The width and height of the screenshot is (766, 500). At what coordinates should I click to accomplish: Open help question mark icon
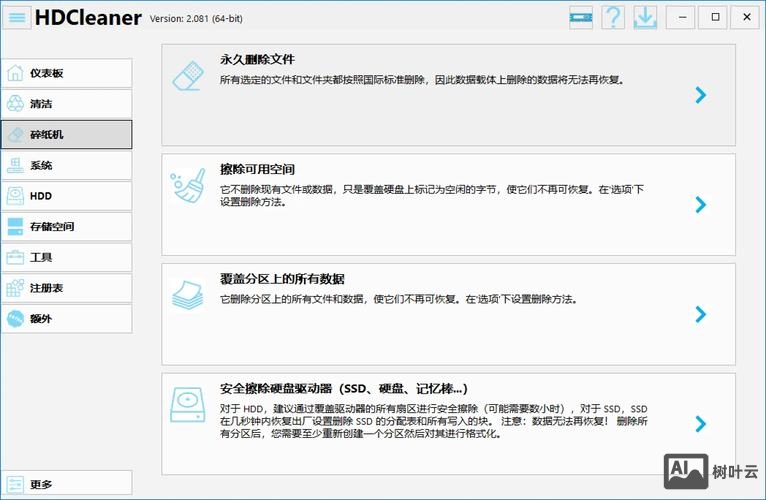click(613, 18)
